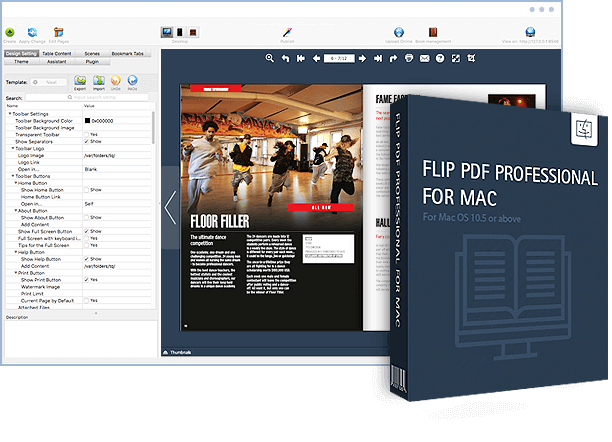
Task: Click the help question mark icon
Action: click(x=440, y=59)
